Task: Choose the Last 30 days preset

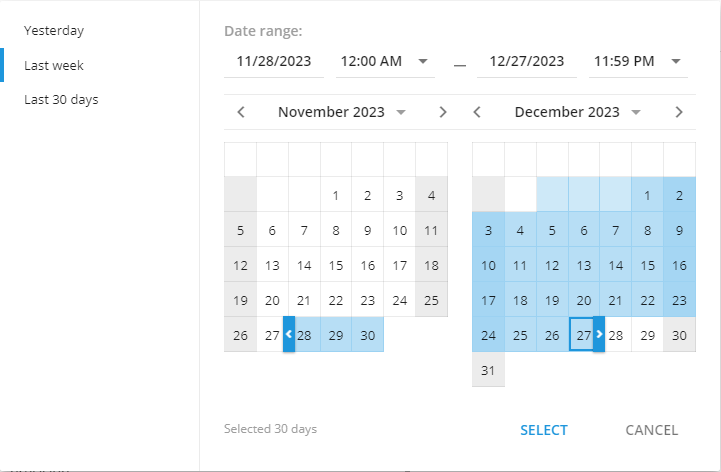Action: click(x=61, y=100)
